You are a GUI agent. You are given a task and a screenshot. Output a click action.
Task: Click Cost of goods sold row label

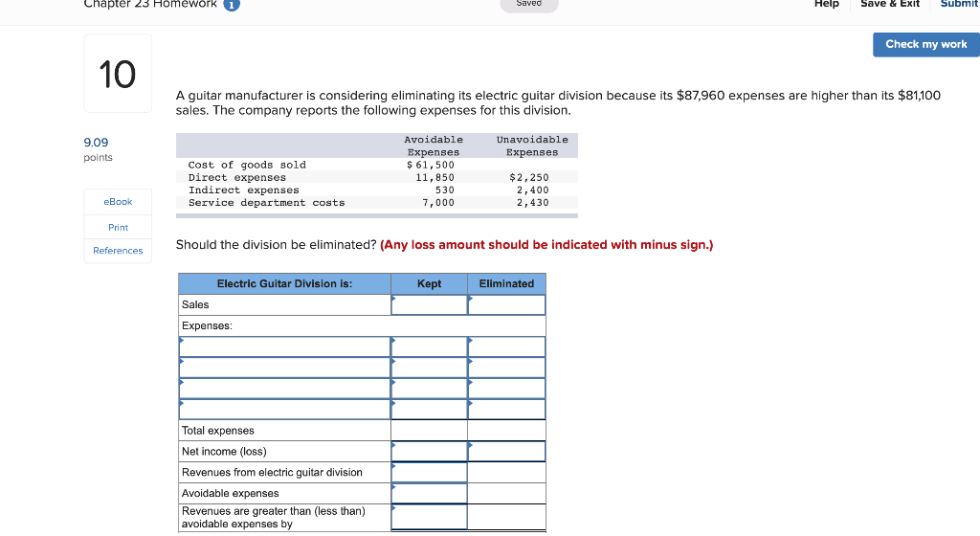(247, 165)
